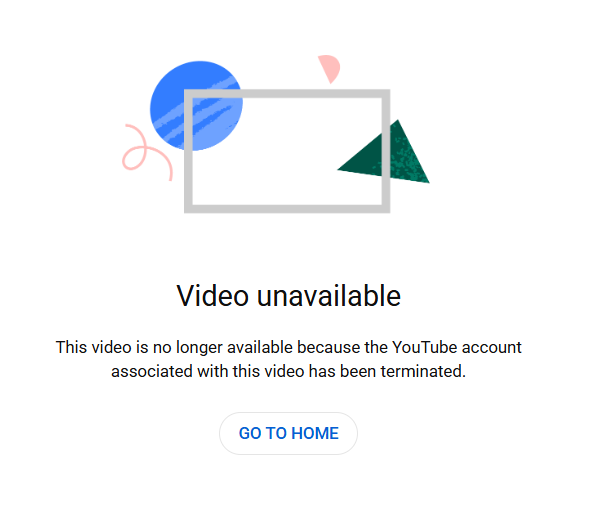Click the word "account" in the message
The width and height of the screenshot is (600, 526).
(492, 347)
